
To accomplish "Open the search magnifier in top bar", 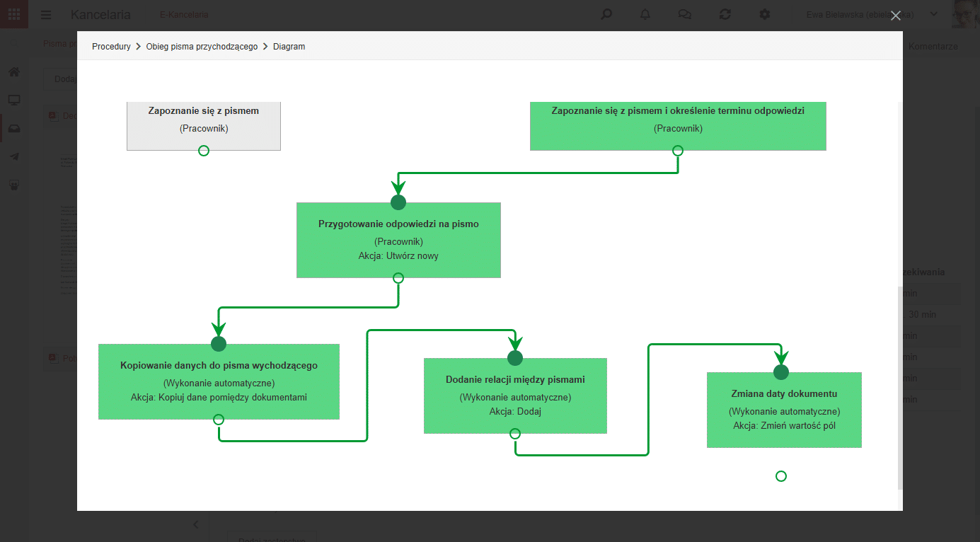I will (x=606, y=14).
